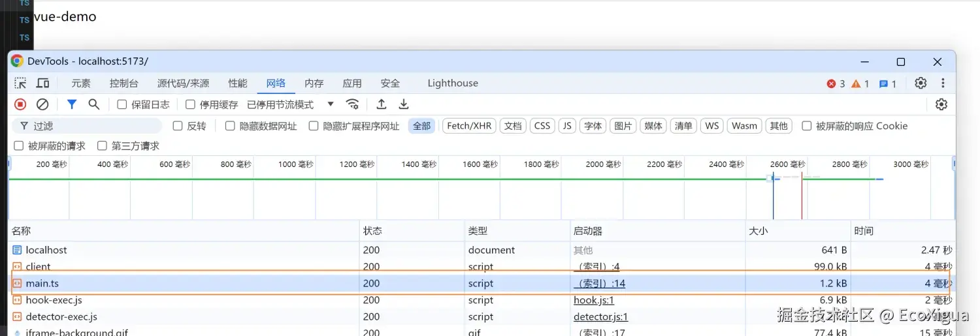Toggle 第三方请求 checkbox

tap(102, 145)
